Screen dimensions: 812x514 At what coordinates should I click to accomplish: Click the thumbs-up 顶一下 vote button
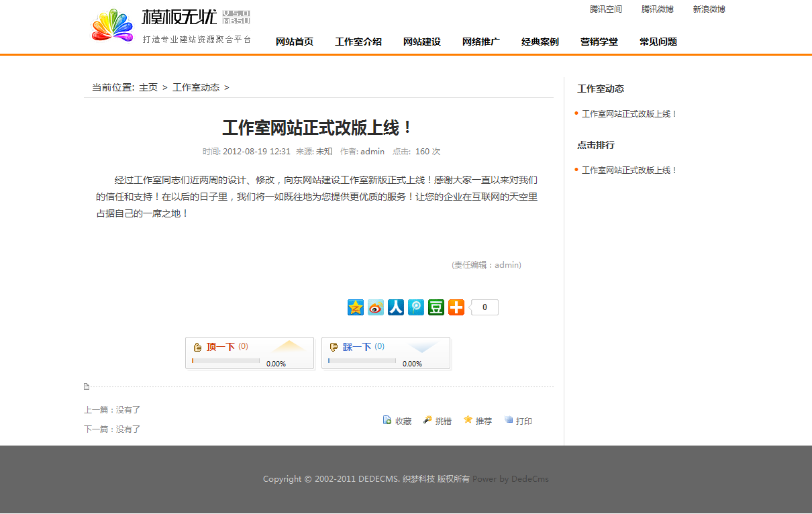[220, 347]
